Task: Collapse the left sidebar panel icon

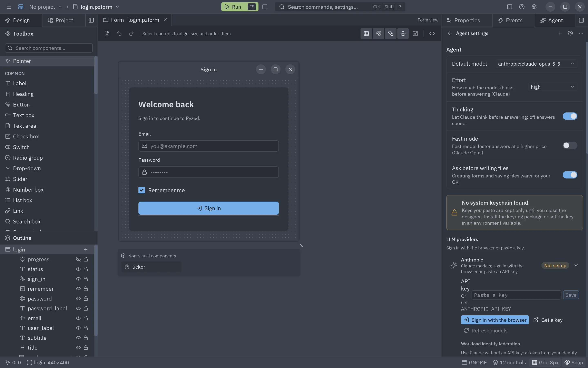Action: 91,20
